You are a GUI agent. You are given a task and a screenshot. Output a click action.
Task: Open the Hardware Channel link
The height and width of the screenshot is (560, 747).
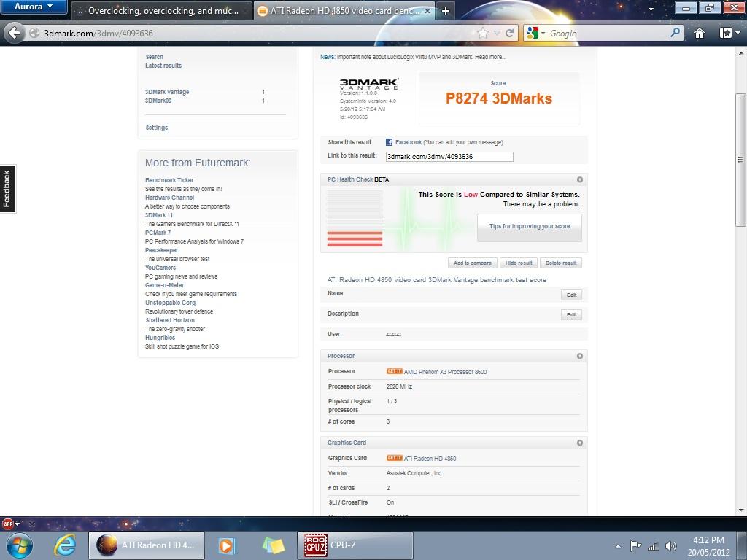coord(169,198)
